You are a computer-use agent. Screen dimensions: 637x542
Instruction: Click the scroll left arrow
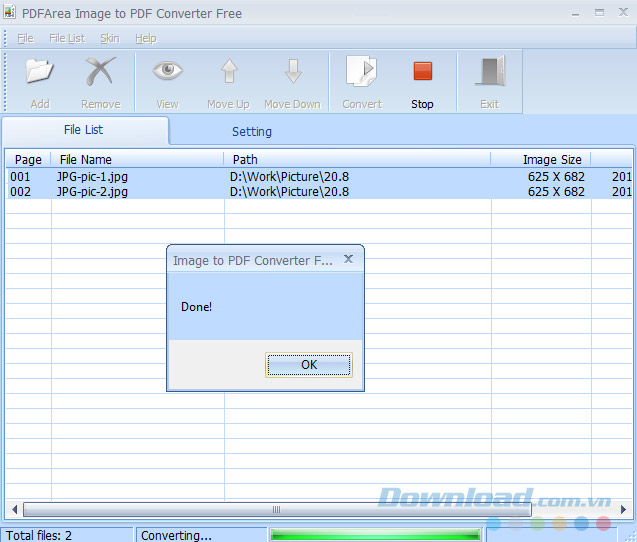point(15,509)
